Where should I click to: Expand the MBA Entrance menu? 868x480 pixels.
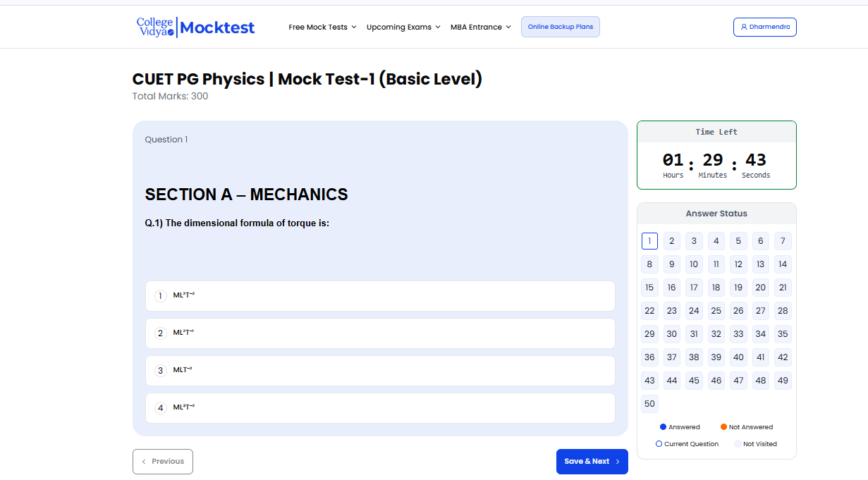click(480, 27)
